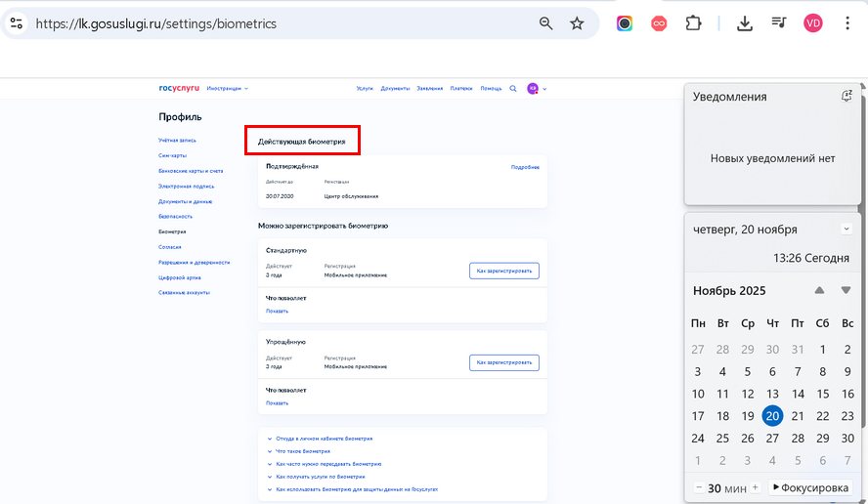Open the red infinity browser extension
Viewport: 868px width, 504px height.
coord(659,23)
